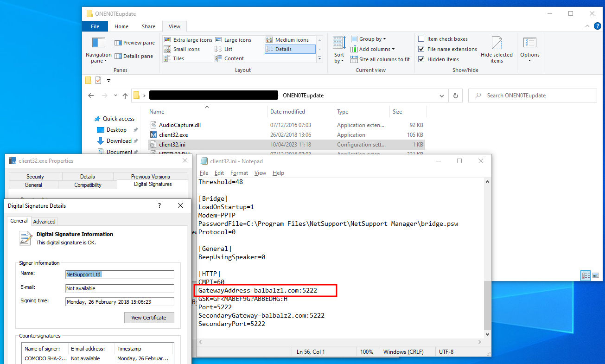Image resolution: width=605 pixels, height=364 pixels.
Task: Click Hide selected items
Action: coord(497,50)
